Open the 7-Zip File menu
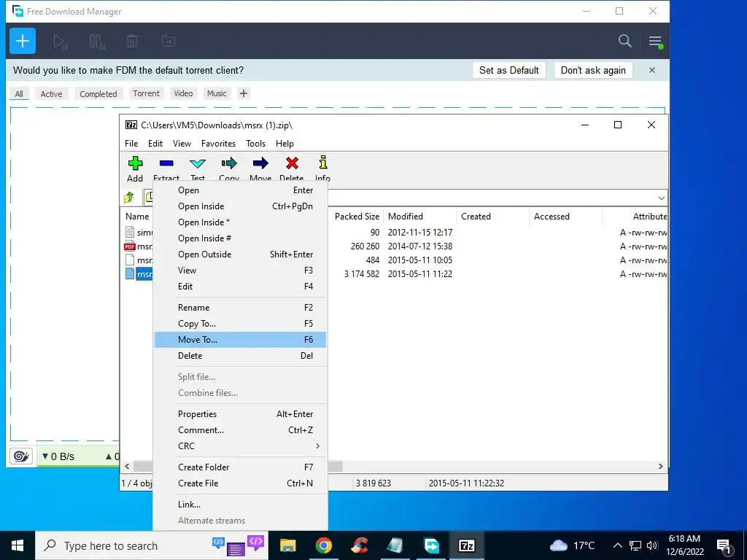The height and width of the screenshot is (560, 747). click(131, 144)
